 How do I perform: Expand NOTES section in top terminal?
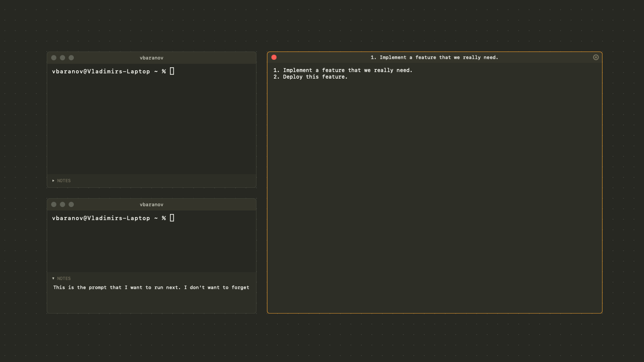[x=61, y=180]
